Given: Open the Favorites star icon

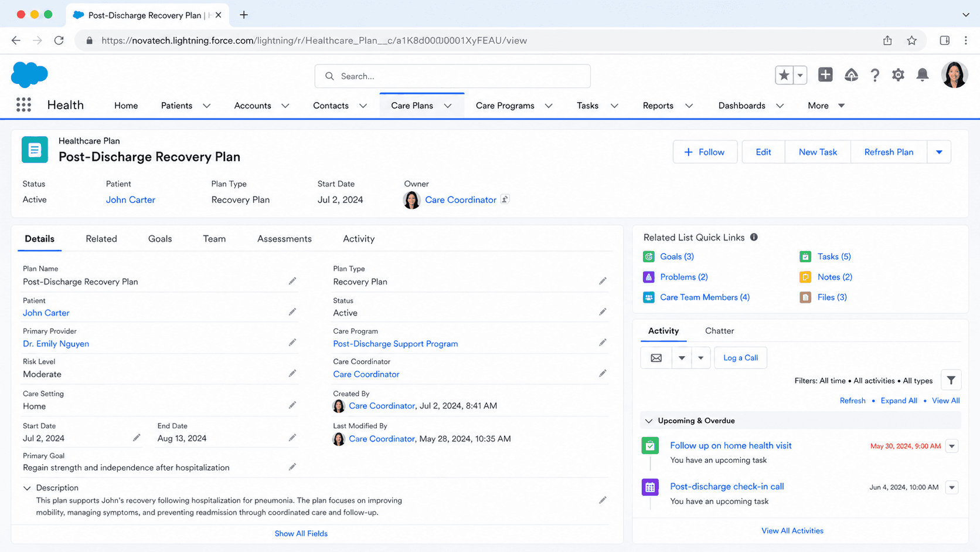Looking at the screenshot, I should tap(784, 75).
